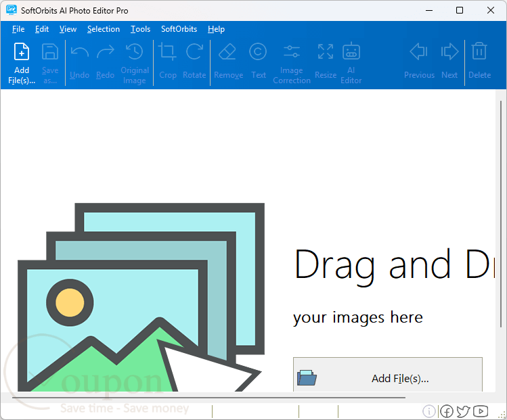Open the YouTube icon in status bar

[481, 411]
